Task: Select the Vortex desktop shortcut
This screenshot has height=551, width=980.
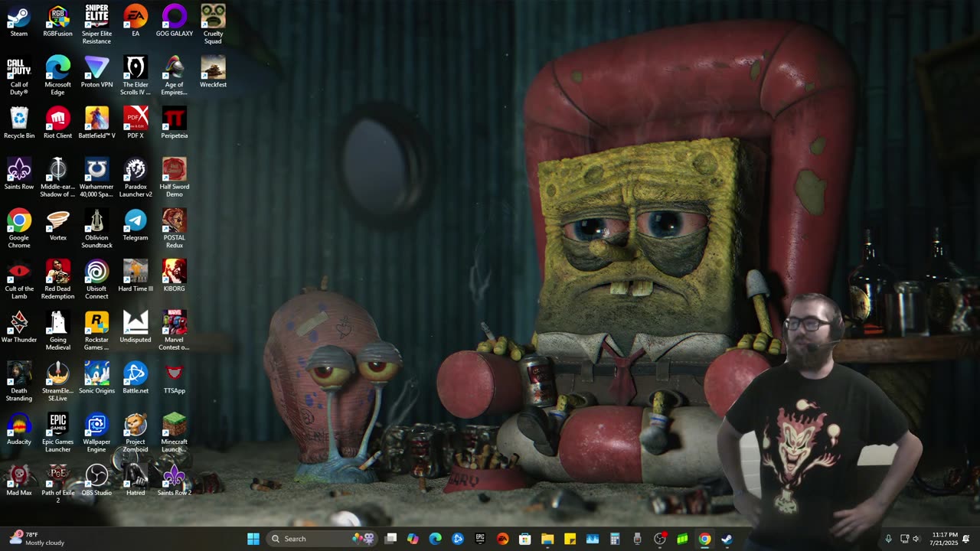Action: 58,226
